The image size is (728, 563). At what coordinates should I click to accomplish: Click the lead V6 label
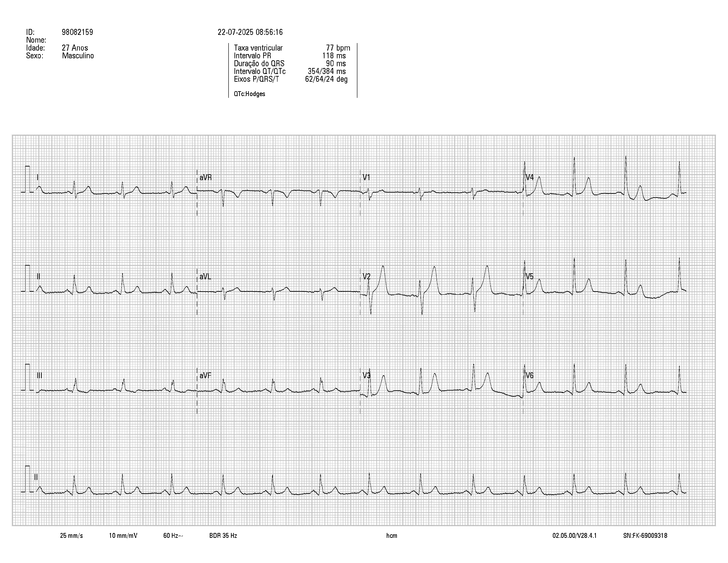(x=530, y=376)
